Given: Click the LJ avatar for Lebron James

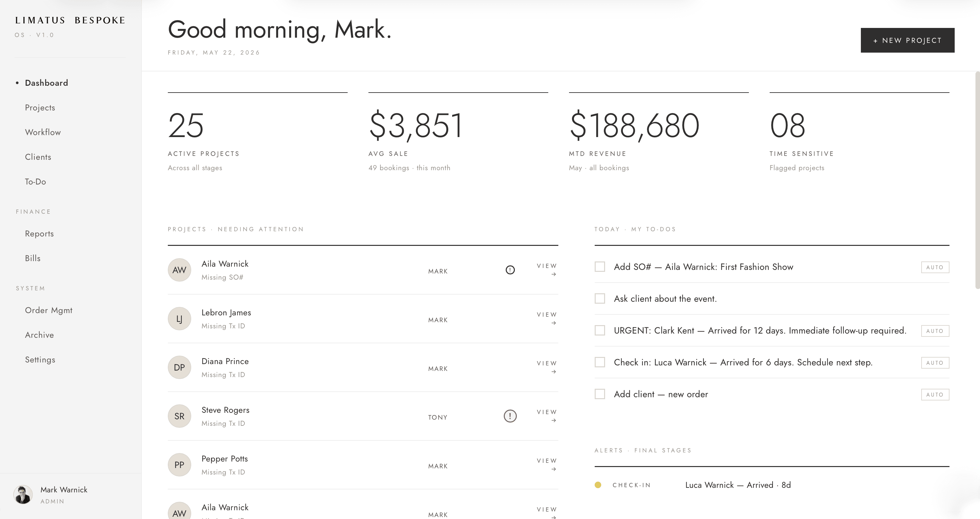Looking at the screenshot, I should 179,319.
